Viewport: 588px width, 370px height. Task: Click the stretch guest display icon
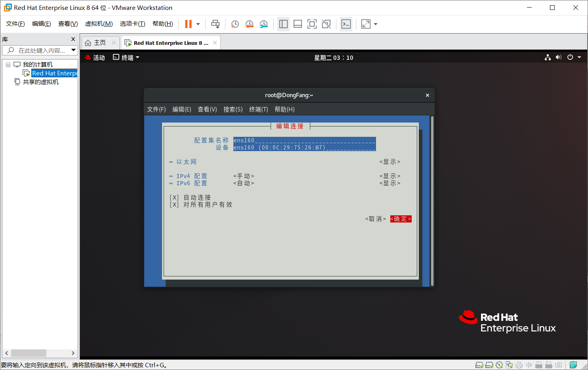pyautogui.click(x=366, y=24)
